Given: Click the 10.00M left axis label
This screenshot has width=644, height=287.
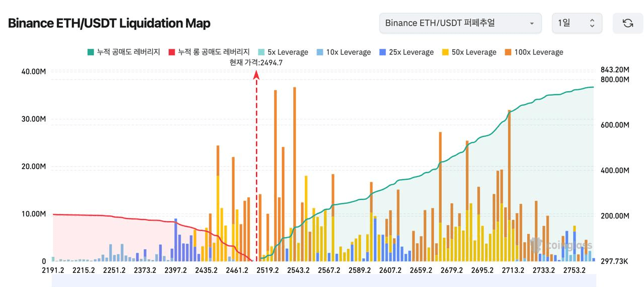Looking at the screenshot, I should click(34, 214).
